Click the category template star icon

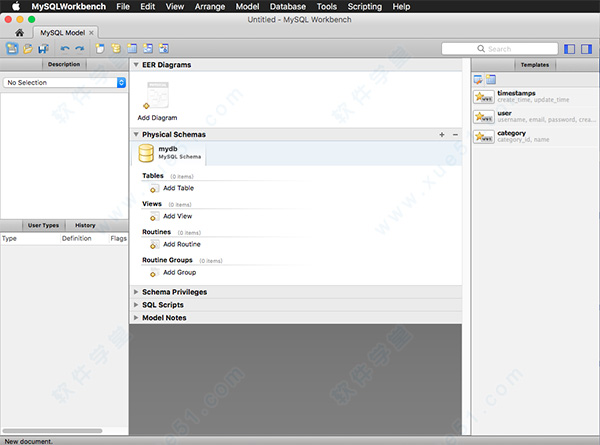(484, 137)
